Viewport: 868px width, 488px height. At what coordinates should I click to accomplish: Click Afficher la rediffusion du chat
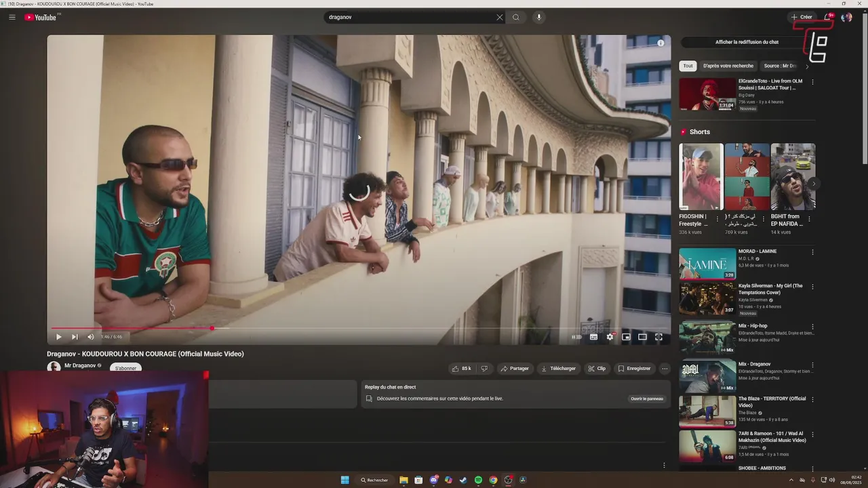pos(747,42)
